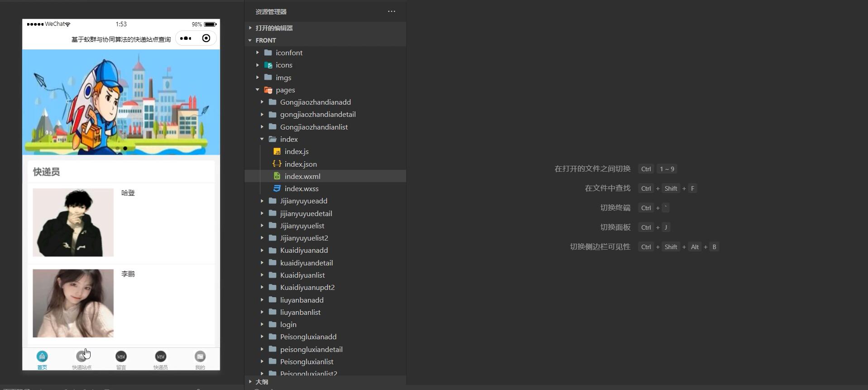Click the pages folder icon
Screen dimensions: 868x390
click(268, 90)
